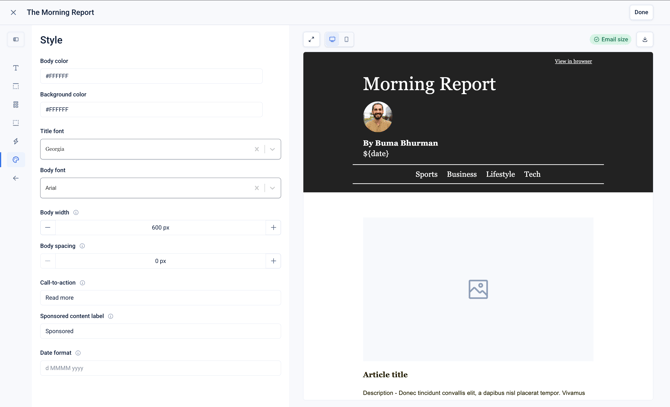Click the Email size status badge
This screenshot has width=670, height=407.
611,39
